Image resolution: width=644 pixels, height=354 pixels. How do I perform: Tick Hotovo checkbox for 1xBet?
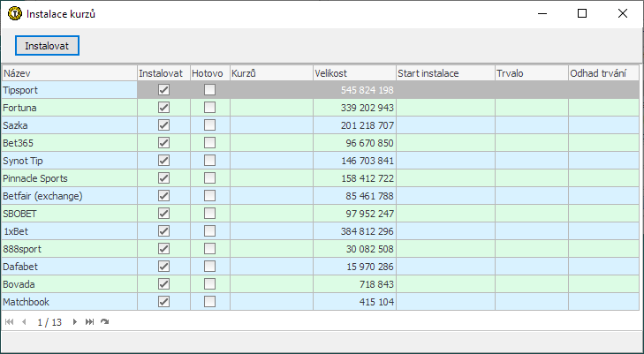(x=210, y=231)
